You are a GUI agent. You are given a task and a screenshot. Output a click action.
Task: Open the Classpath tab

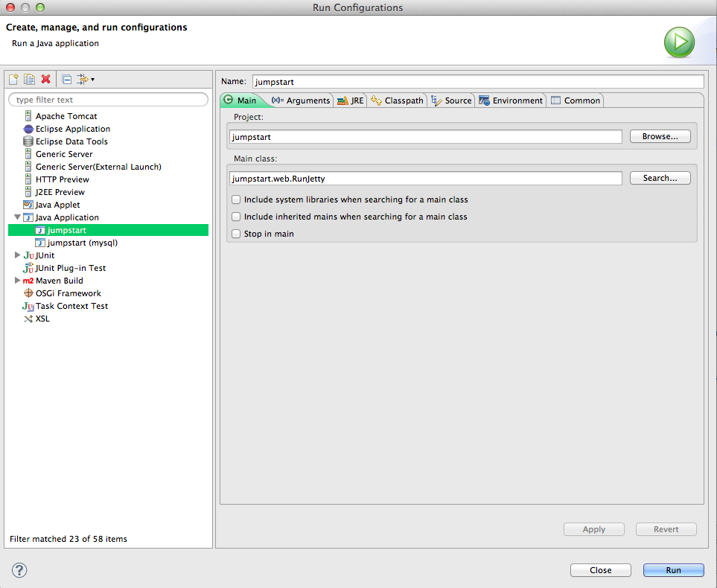(x=398, y=100)
